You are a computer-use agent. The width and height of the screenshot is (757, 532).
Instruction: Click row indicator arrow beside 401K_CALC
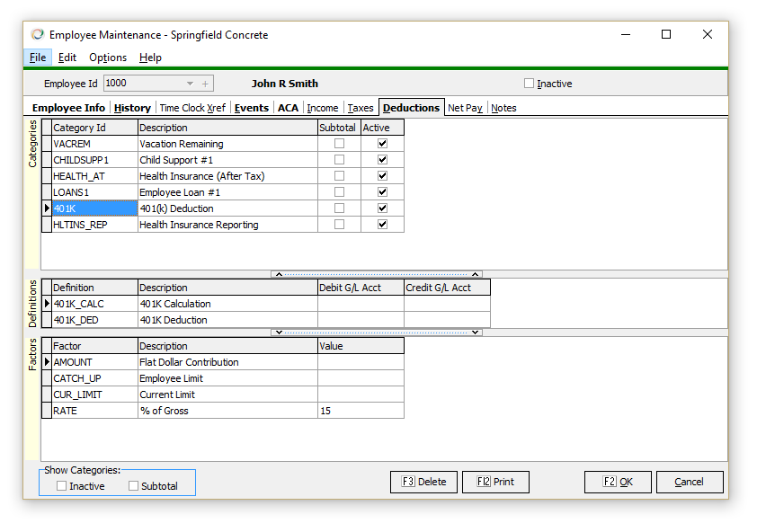coord(47,304)
